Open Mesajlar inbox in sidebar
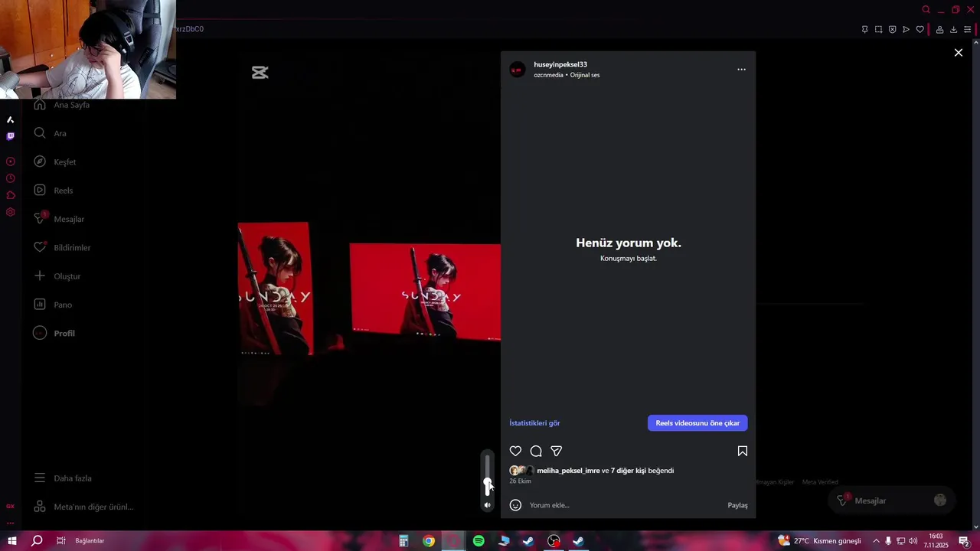 59,219
